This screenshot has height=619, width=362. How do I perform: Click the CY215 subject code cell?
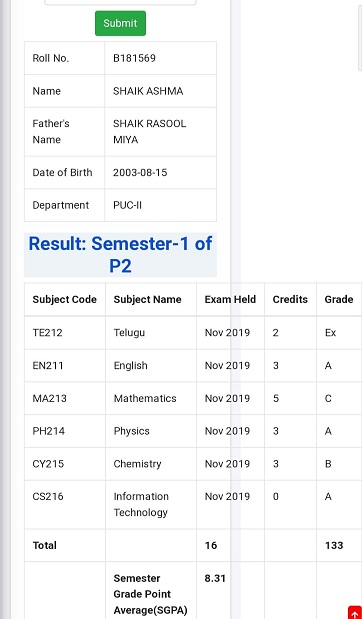[65, 464]
